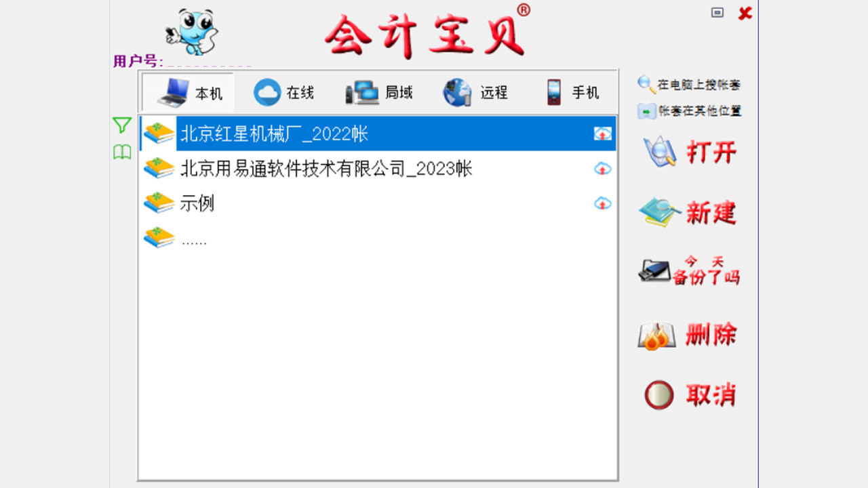
Task: Select account 北京红星机械厂_2022帐
Action: point(378,134)
